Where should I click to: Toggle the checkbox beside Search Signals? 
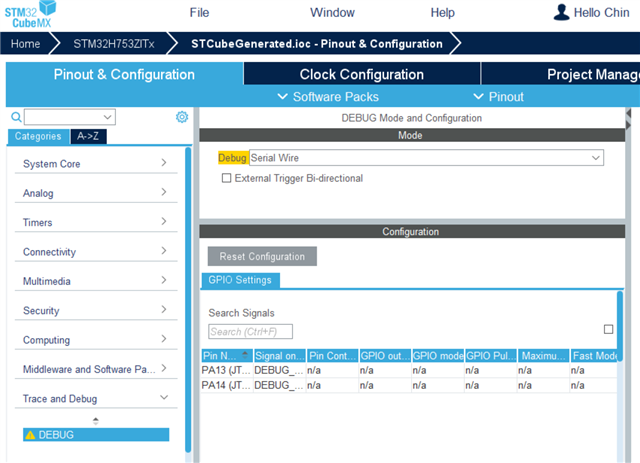coord(608,329)
